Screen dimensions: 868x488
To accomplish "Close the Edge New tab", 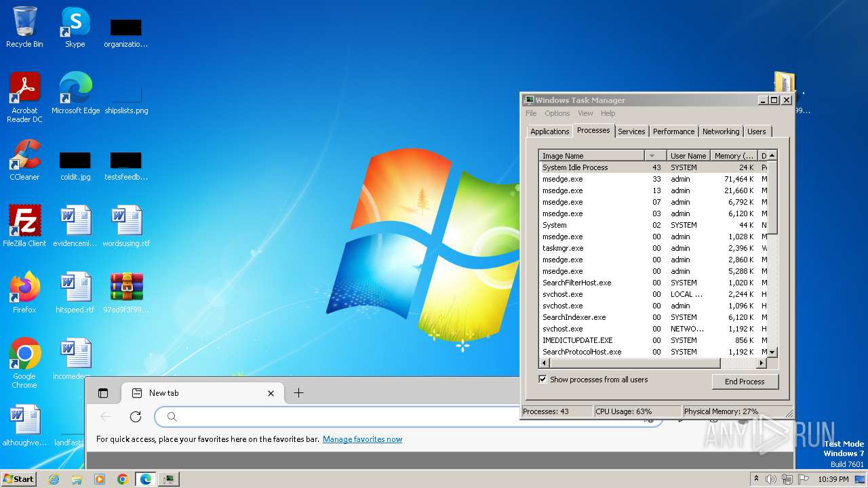I will point(271,393).
